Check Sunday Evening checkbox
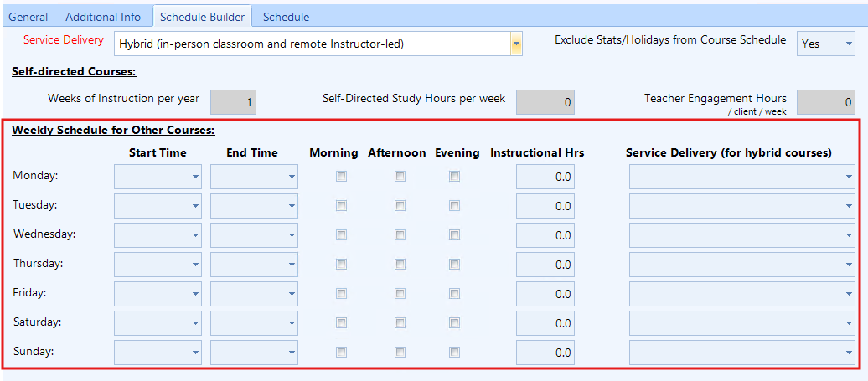This screenshot has height=381, width=868. [x=454, y=353]
